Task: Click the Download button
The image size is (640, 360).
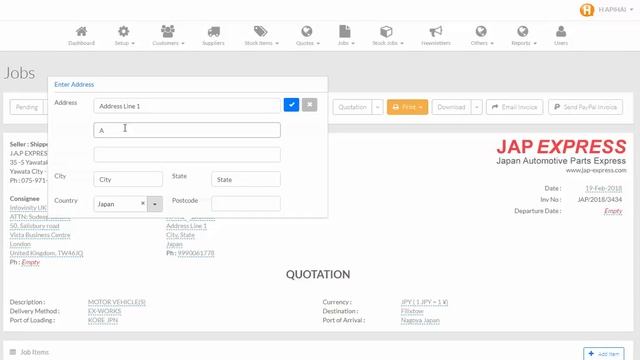Action: (x=451, y=107)
